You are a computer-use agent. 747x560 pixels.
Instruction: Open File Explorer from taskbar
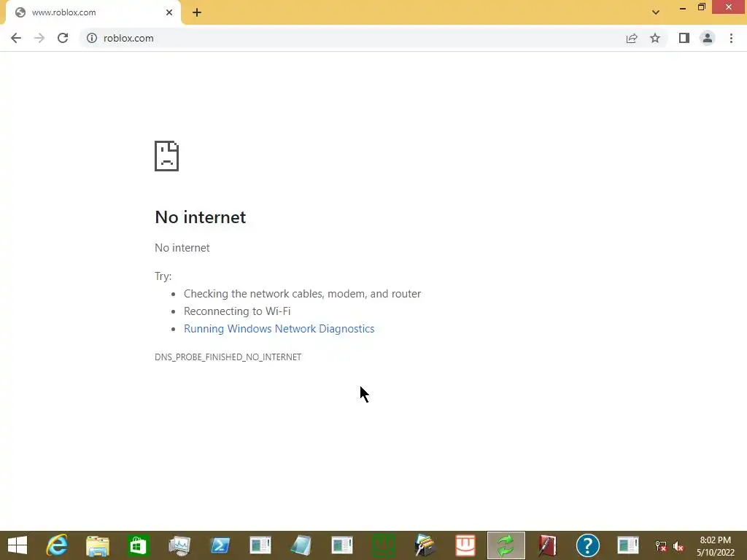tap(98, 545)
